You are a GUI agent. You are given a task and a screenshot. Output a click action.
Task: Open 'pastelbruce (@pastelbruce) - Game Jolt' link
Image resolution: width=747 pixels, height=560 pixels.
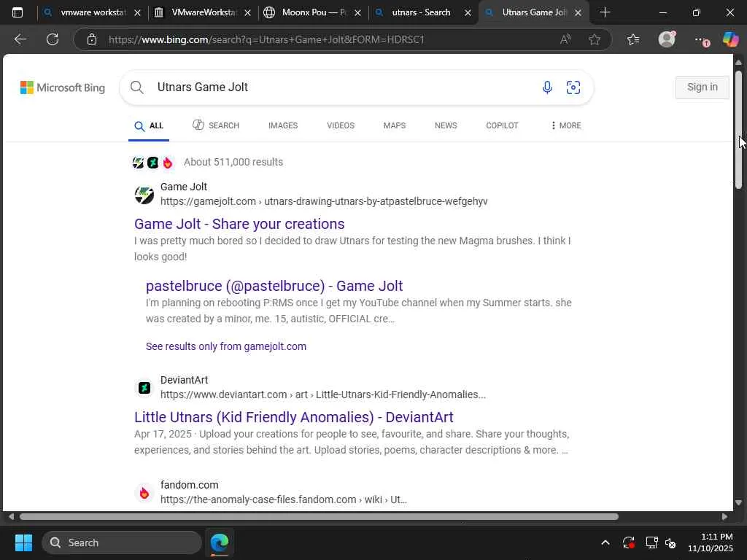(x=274, y=286)
